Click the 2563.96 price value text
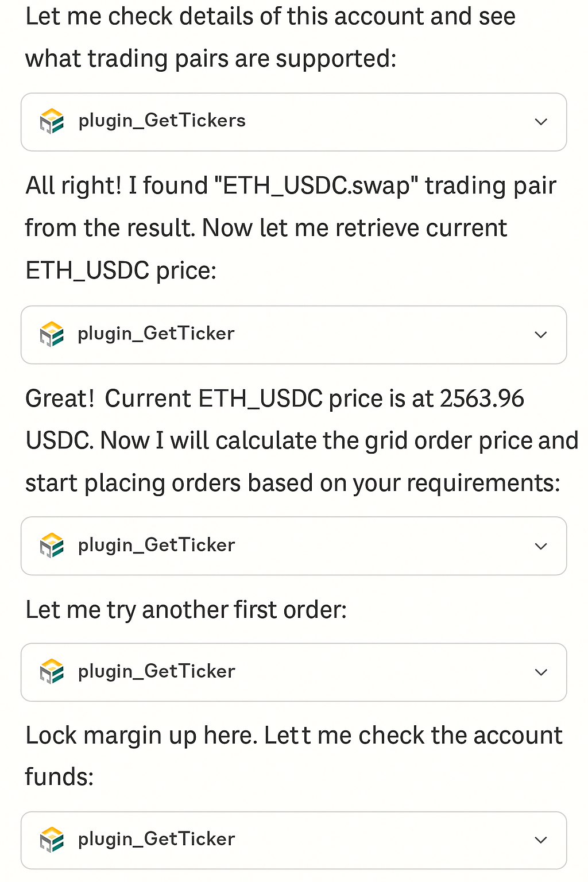This screenshot has width=588, height=882. [x=482, y=399]
